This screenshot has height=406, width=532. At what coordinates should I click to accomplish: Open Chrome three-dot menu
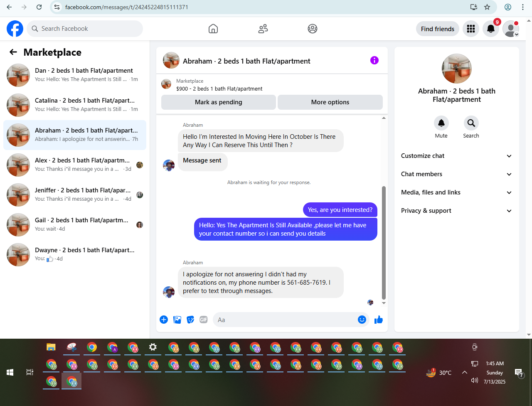click(523, 7)
